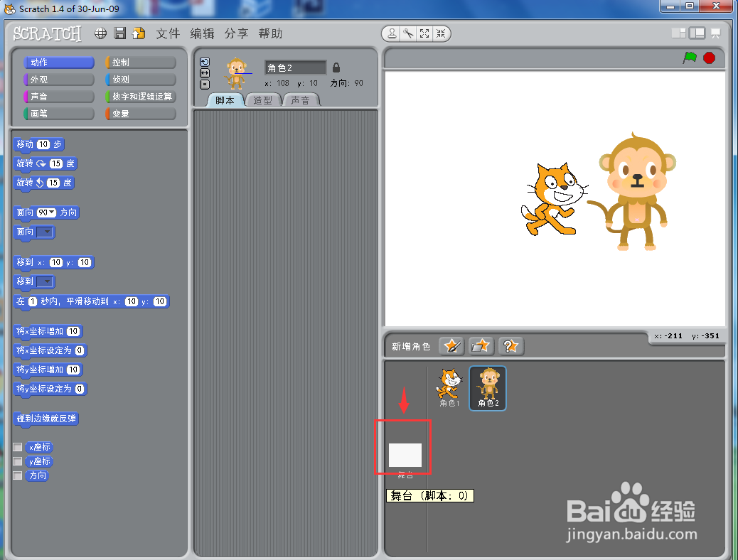
Task: Open the target dropdown in 面向 block
Action: 46,232
